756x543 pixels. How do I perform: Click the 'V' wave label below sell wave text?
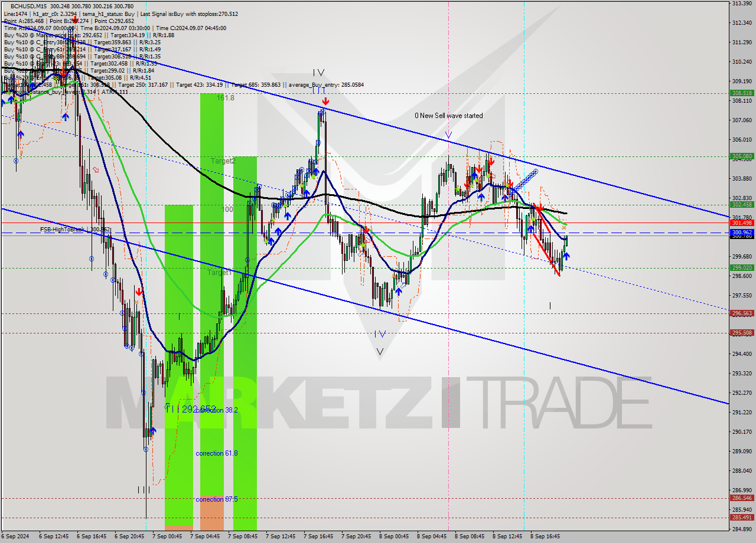[448, 135]
